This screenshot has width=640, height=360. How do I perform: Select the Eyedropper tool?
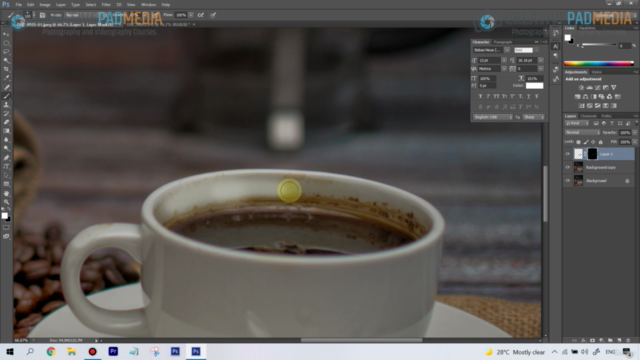[x=6, y=78]
